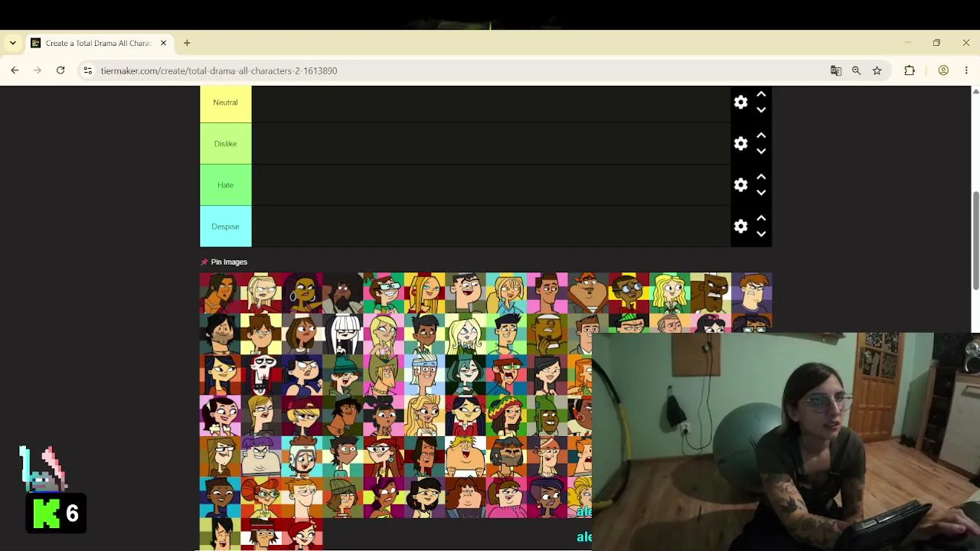This screenshot has width=980, height=551.
Task: Pick the goth girl with white-and-black hair
Action: click(x=343, y=334)
